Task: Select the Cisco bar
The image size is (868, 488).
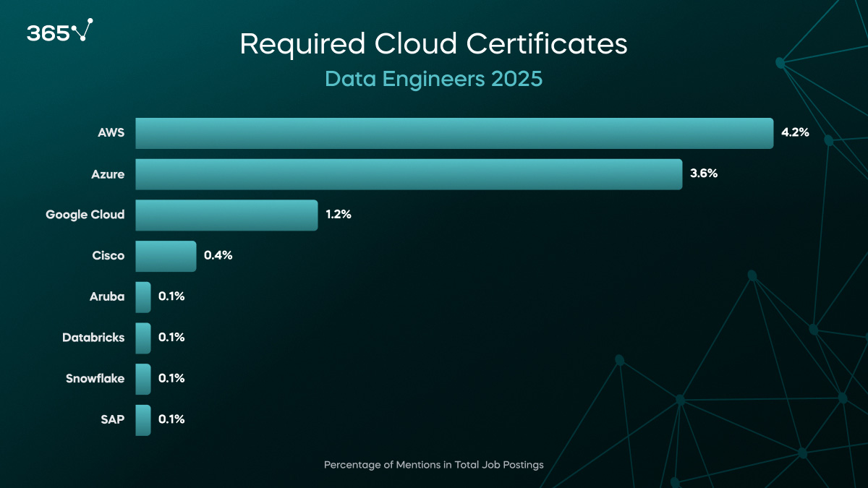Action: 166,256
